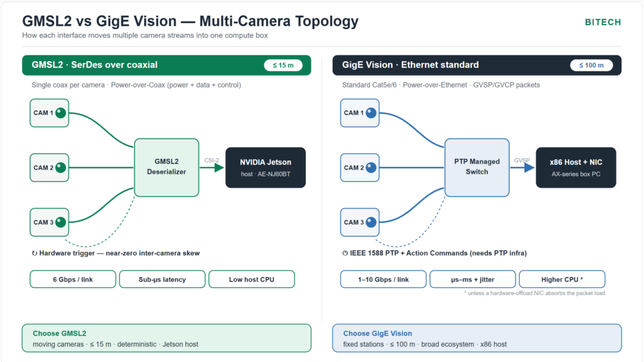
Task: Click the CAM 3 label in GigE Vision panel
Action: click(x=353, y=222)
